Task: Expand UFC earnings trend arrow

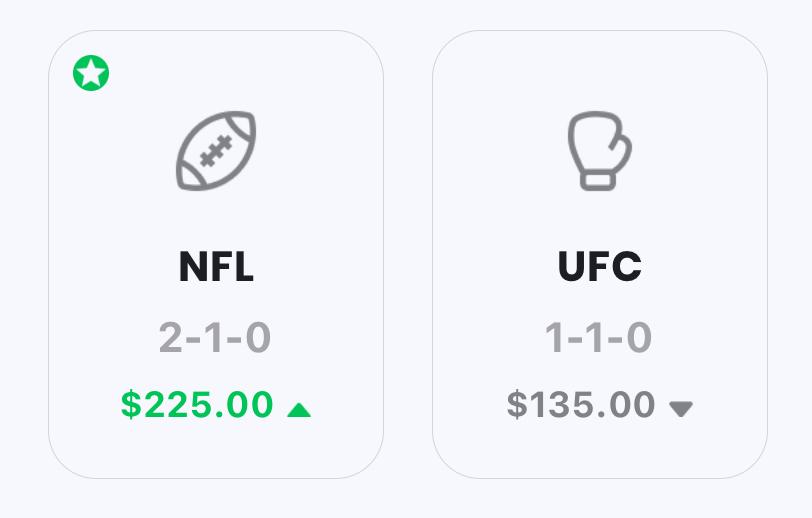Action: click(681, 409)
